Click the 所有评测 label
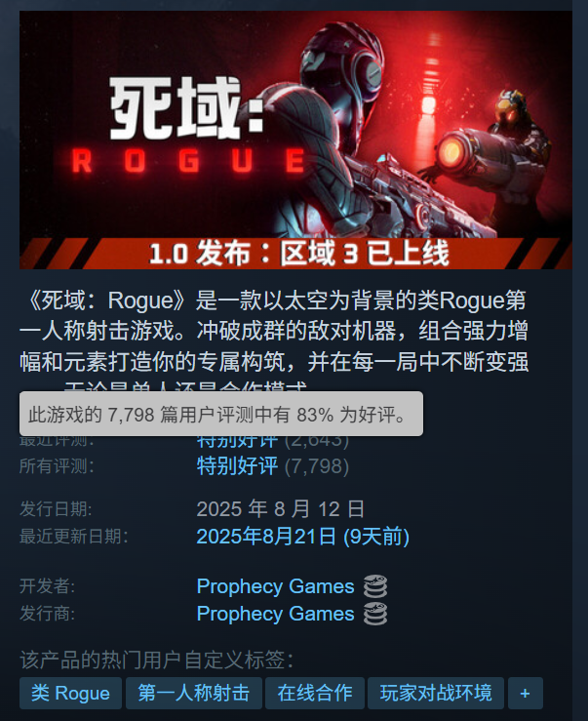 [57, 466]
